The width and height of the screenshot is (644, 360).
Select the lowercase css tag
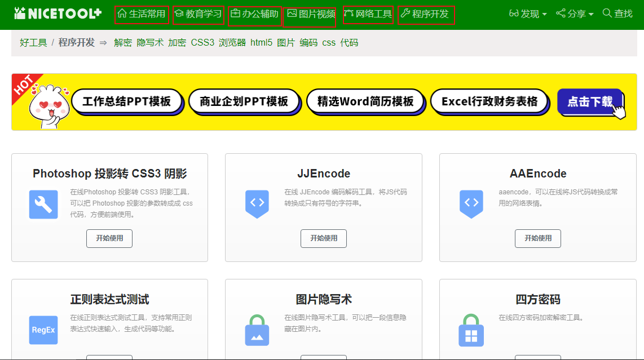tap(329, 43)
